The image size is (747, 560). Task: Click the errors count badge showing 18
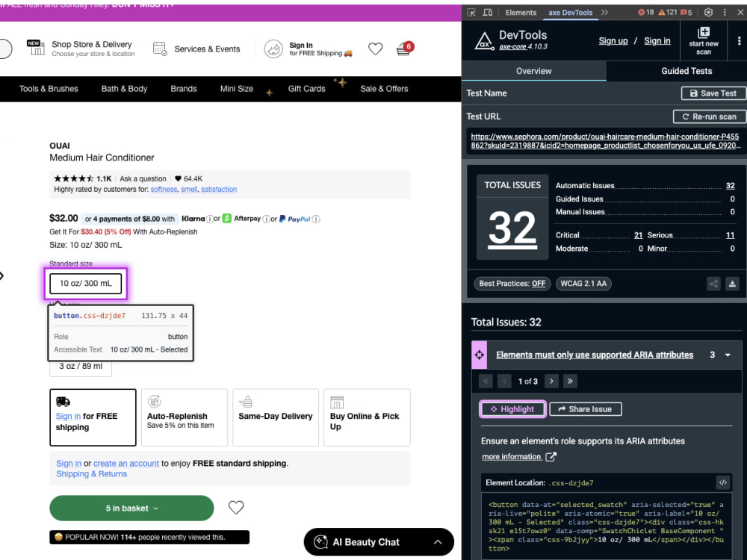[x=646, y=13]
